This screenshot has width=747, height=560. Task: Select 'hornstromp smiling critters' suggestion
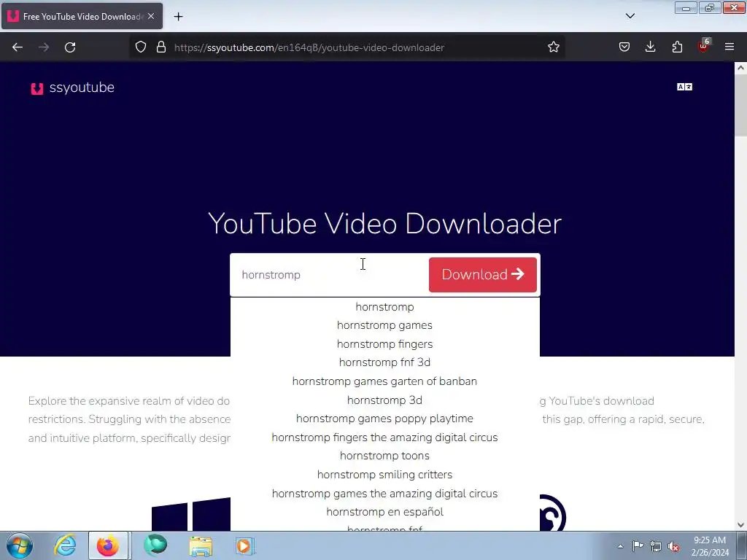click(x=385, y=475)
